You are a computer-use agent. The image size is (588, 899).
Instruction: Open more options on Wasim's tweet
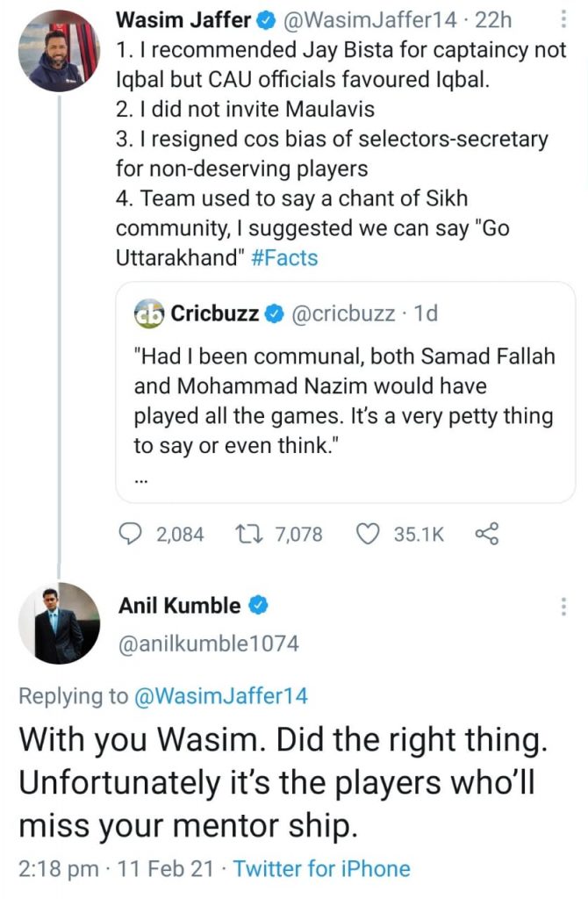tap(563, 20)
